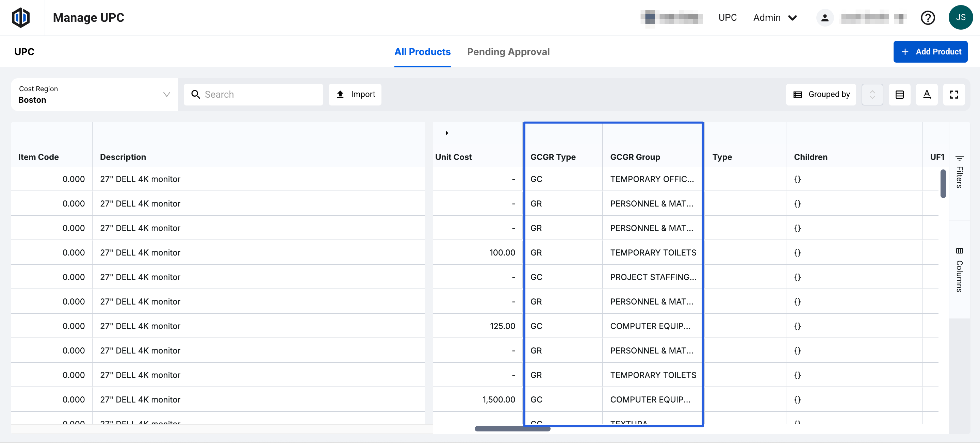Click the row density layout icon

point(899,94)
